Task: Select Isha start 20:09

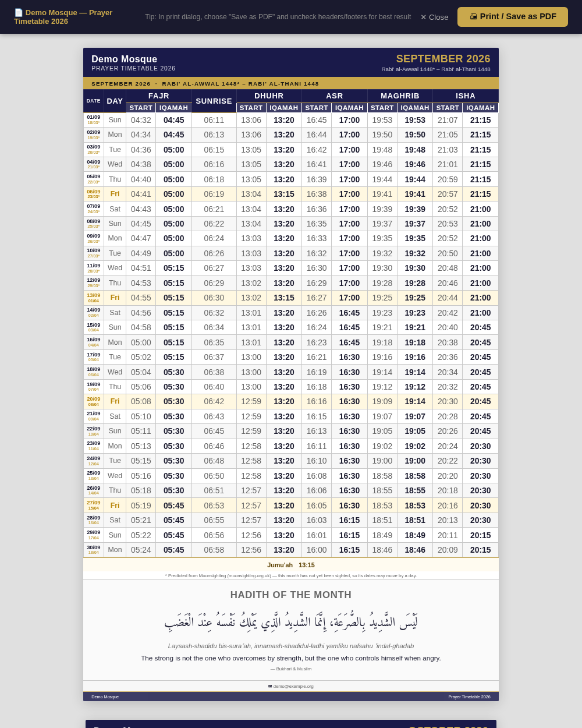Action: pyautogui.click(x=448, y=550)
